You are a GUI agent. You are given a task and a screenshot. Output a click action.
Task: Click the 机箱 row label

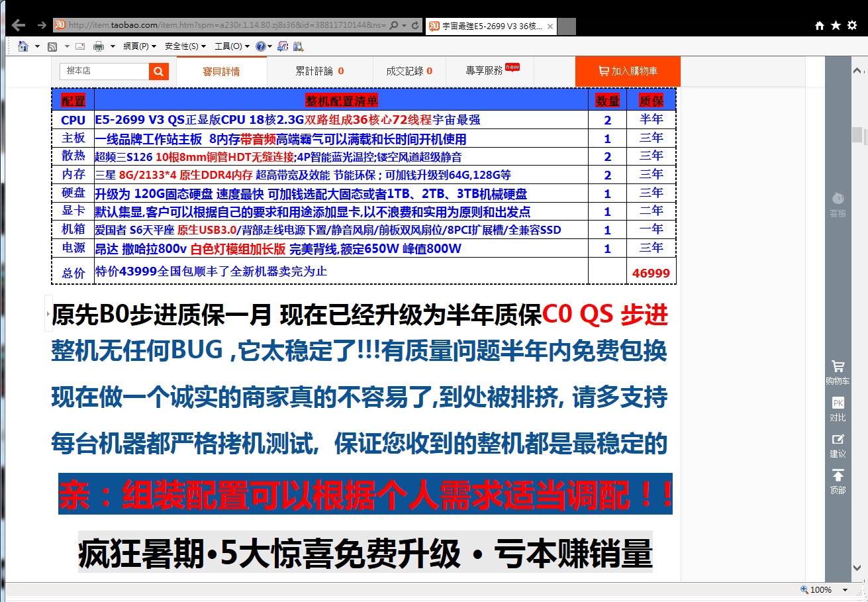pyautogui.click(x=73, y=230)
